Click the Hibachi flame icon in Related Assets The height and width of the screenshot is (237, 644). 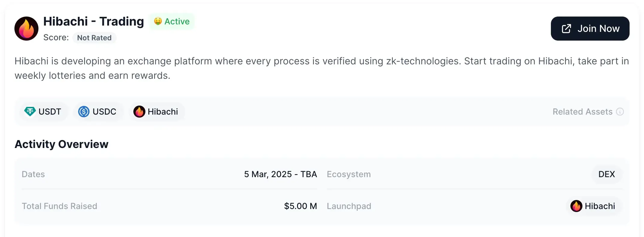click(139, 112)
